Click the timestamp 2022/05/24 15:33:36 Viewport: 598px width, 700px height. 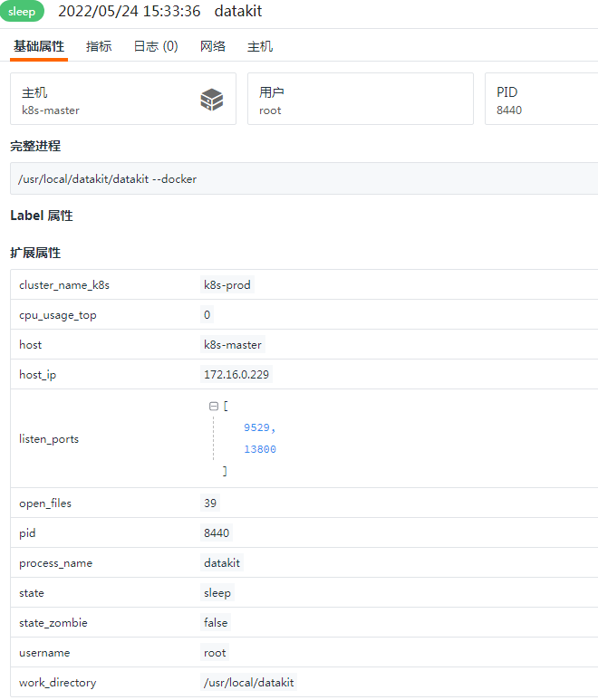click(x=129, y=11)
